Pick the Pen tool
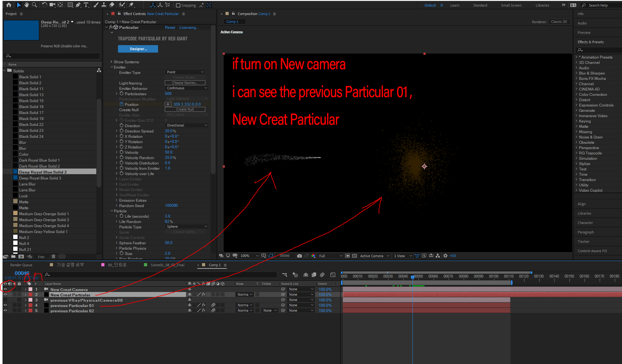Screen dimensions: 622x364 (x=77, y=5)
